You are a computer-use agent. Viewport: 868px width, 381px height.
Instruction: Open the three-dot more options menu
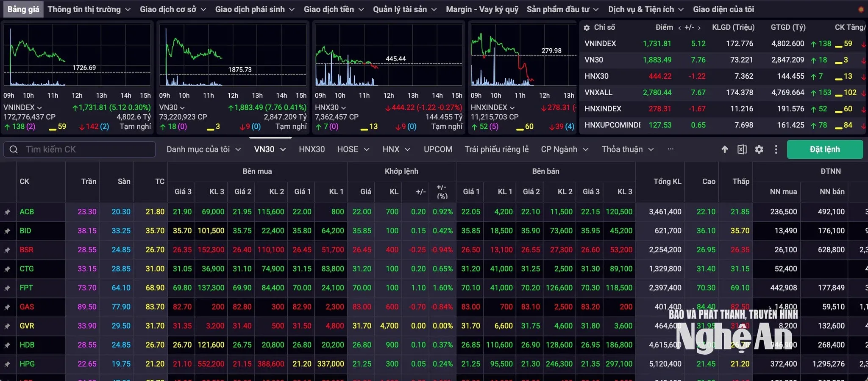[x=776, y=149]
